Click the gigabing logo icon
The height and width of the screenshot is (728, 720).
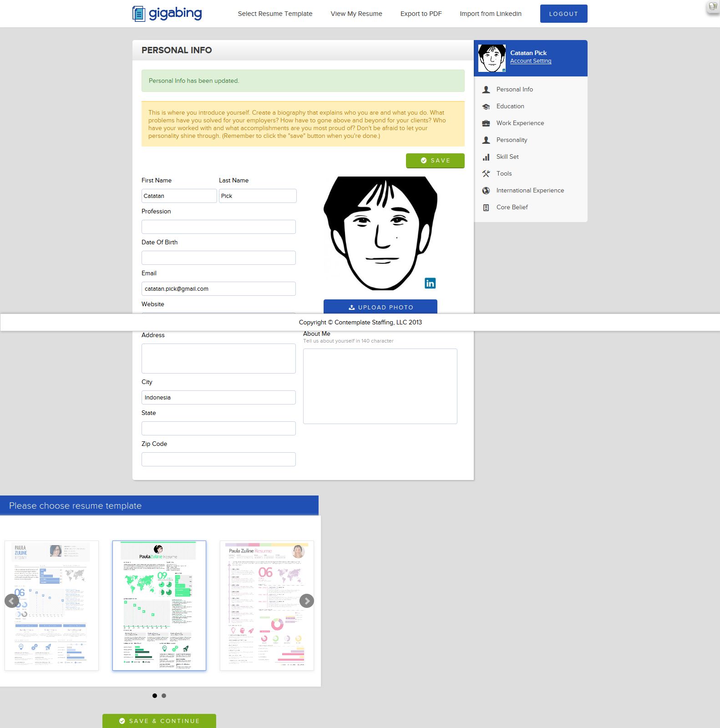(x=139, y=14)
